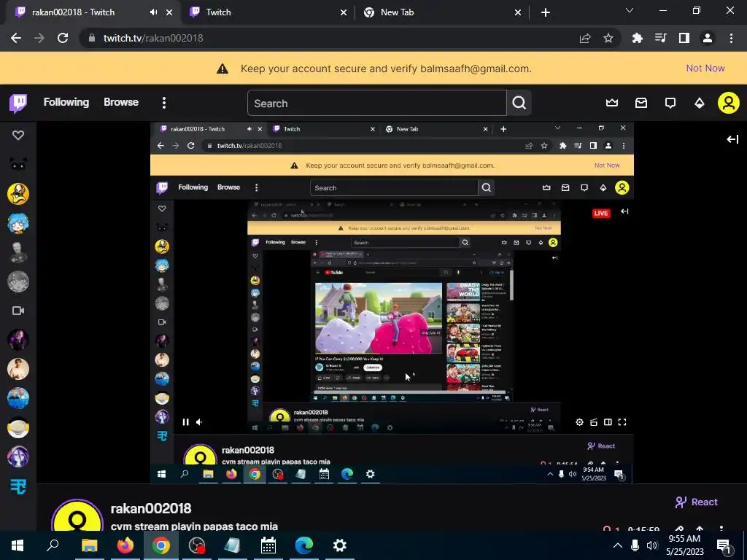Viewport: 747px width, 560px height.
Task: Click the recommended channels camera icon
Action: [x=18, y=311]
